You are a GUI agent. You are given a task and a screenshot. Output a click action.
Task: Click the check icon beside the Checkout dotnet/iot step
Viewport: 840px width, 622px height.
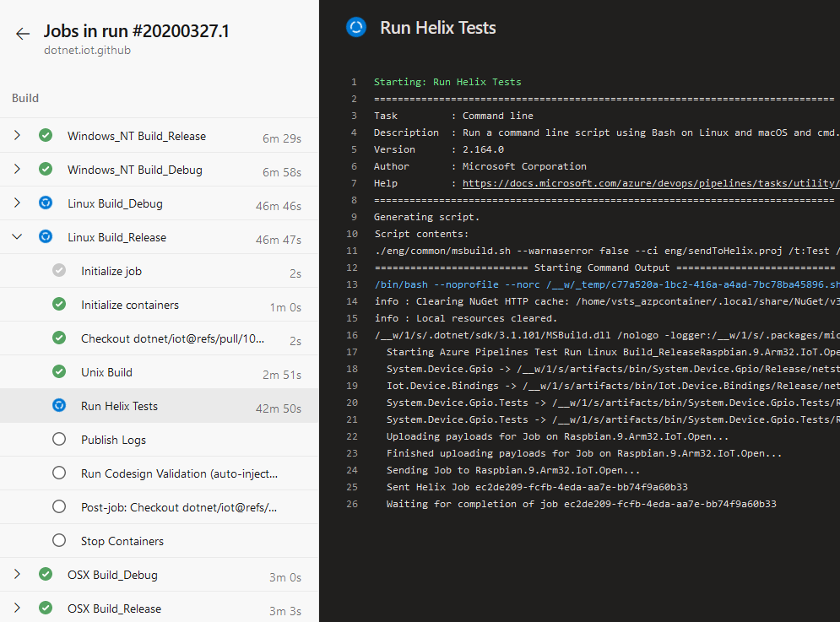(x=58, y=338)
